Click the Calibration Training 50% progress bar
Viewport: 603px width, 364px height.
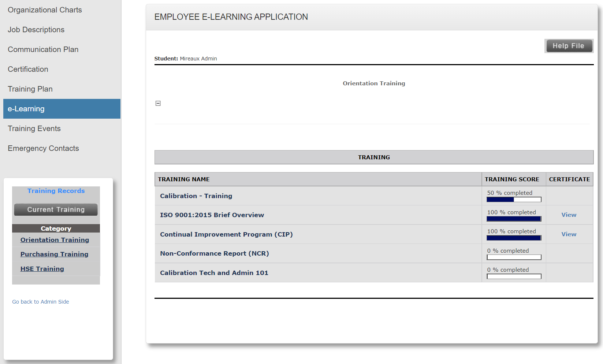513,199
